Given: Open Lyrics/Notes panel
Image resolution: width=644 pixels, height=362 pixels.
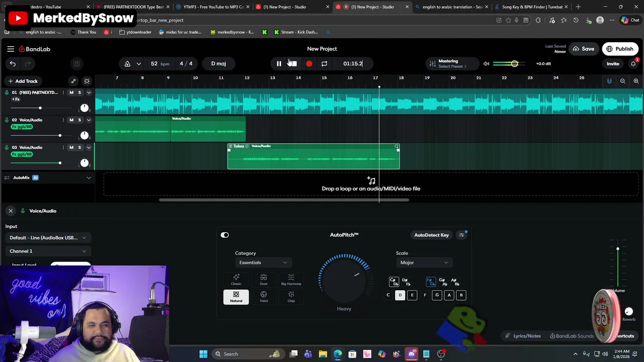Looking at the screenshot, I should point(523,336).
